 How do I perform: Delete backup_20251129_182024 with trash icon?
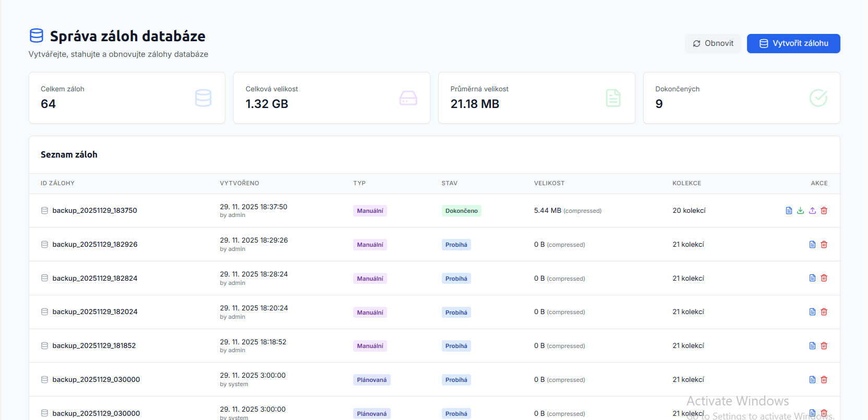pos(824,312)
